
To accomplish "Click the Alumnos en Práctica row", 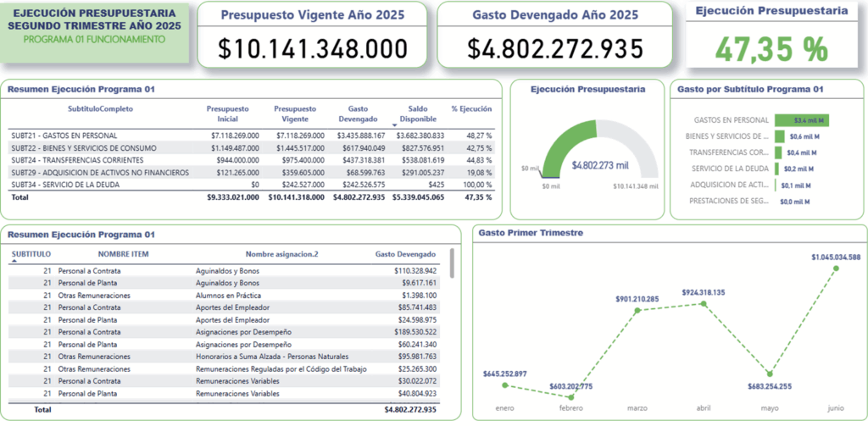I will pos(226,295).
